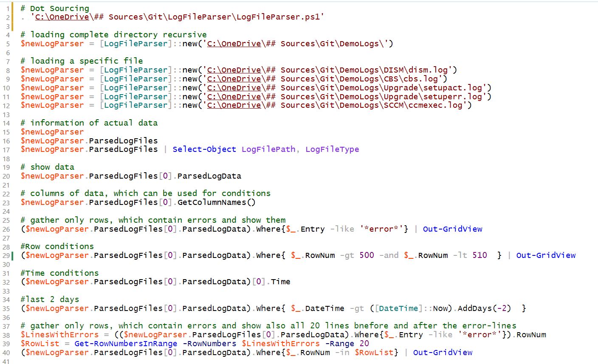Click Out-GridView at the end of line 40
Image resolution: width=598 pixels, height=364 pixels.
(x=443, y=353)
